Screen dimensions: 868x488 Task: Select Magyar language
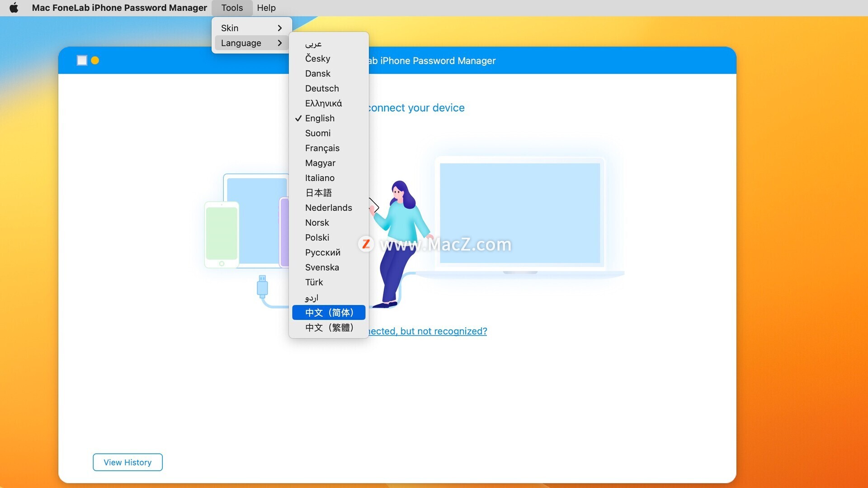click(x=329, y=163)
